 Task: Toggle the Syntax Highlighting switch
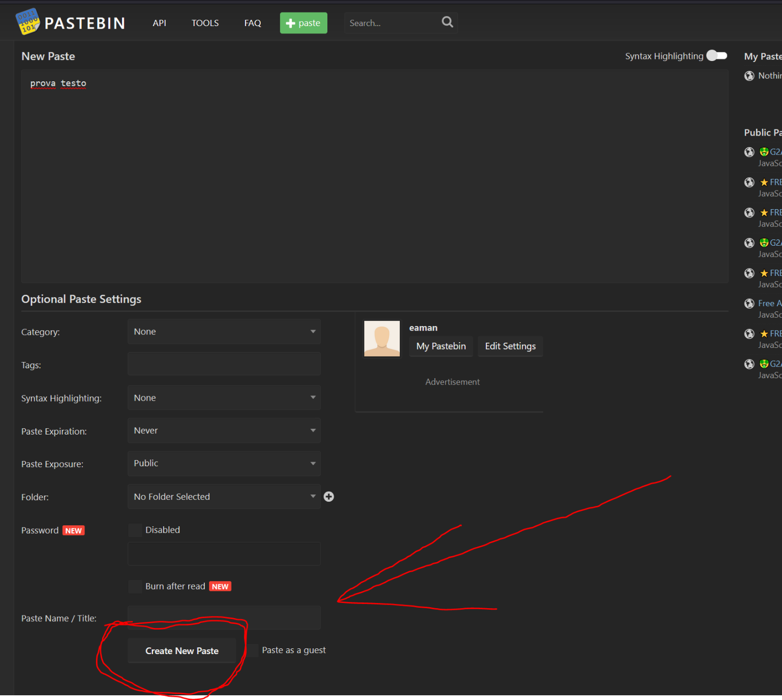717,56
